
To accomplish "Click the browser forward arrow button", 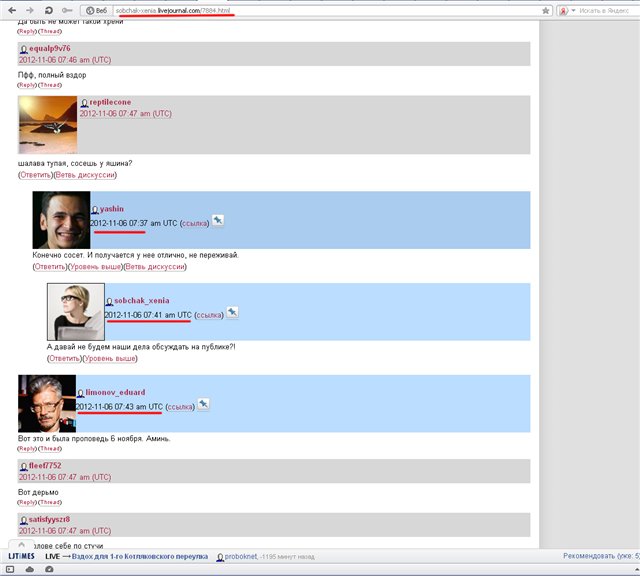I will 29,9.
